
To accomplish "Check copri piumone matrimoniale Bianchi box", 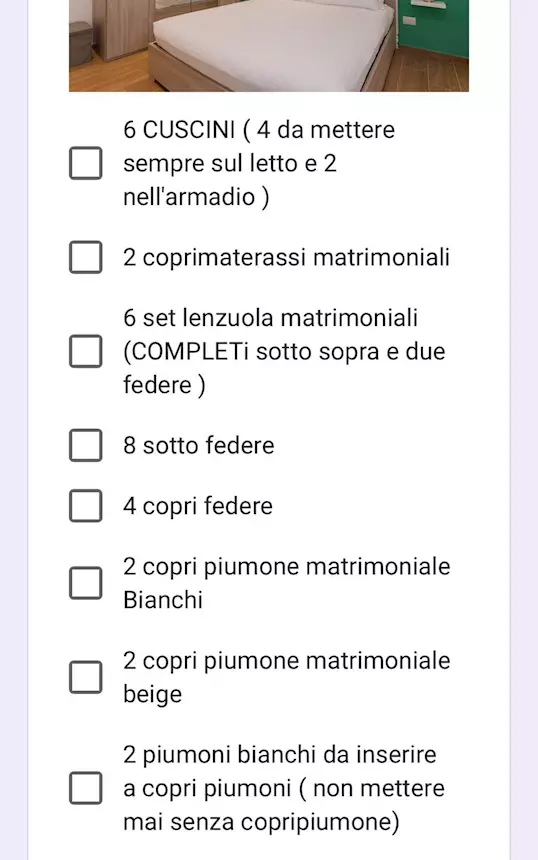I will click(86, 583).
